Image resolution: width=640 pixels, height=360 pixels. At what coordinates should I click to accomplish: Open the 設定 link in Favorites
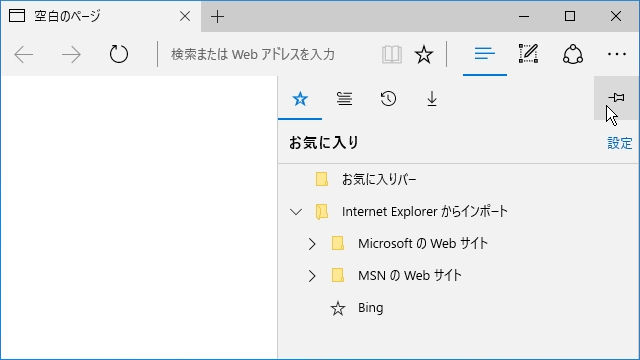(620, 143)
